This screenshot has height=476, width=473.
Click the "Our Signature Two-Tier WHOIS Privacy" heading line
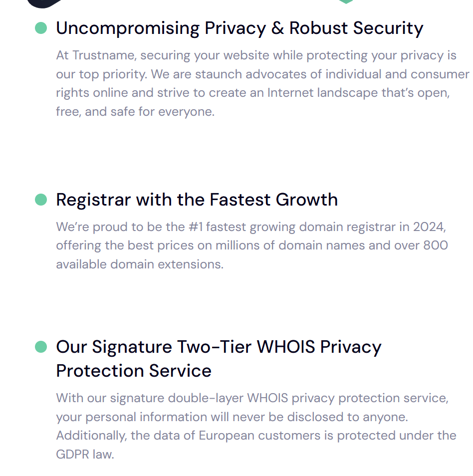pos(219,346)
